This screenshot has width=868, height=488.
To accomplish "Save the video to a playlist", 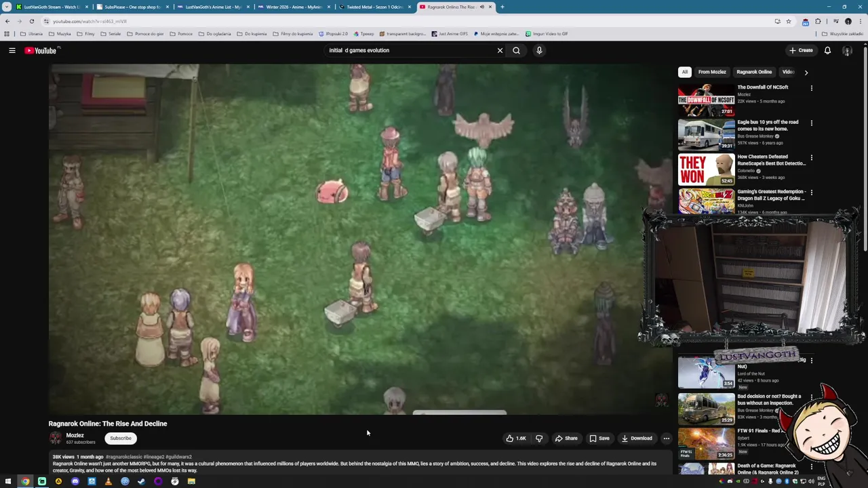I will click(599, 439).
